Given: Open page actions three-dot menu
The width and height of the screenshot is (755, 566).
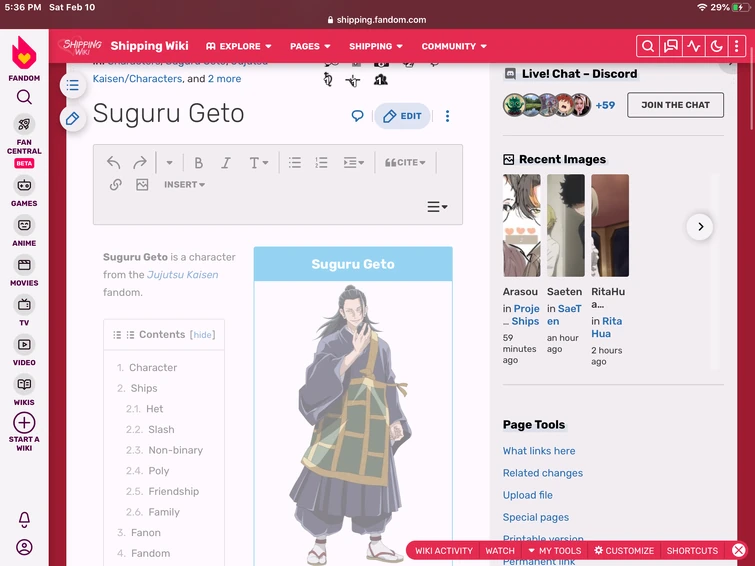Looking at the screenshot, I should click(447, 116).
